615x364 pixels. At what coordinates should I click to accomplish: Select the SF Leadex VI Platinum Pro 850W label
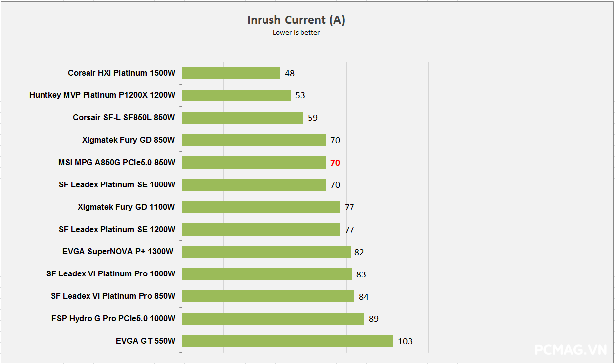coord(113,296)
